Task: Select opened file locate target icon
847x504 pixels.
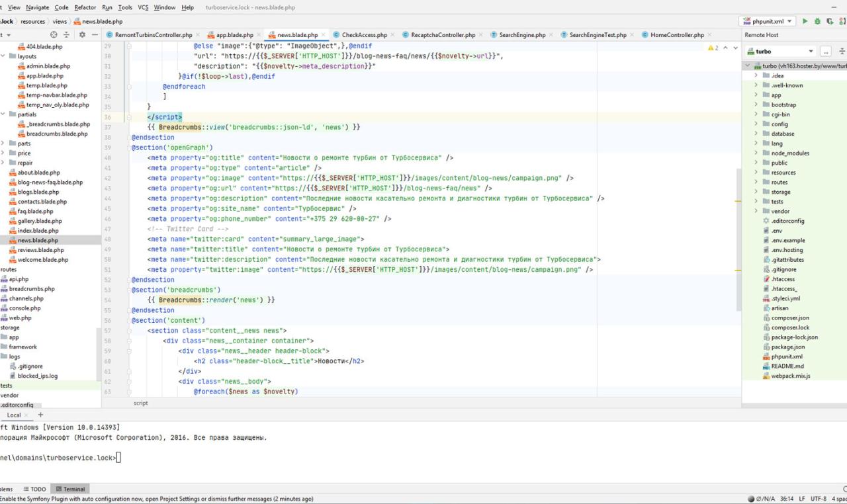Action: (54, 34)
